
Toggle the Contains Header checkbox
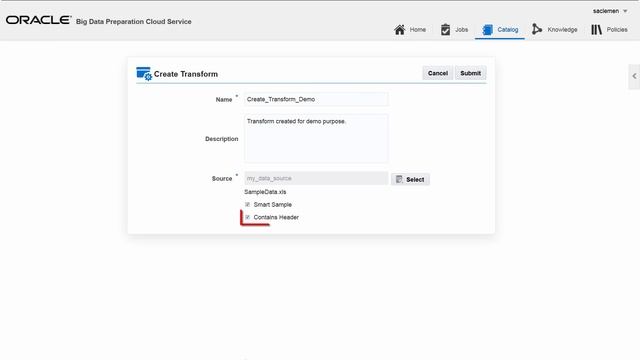click(247, 217)
